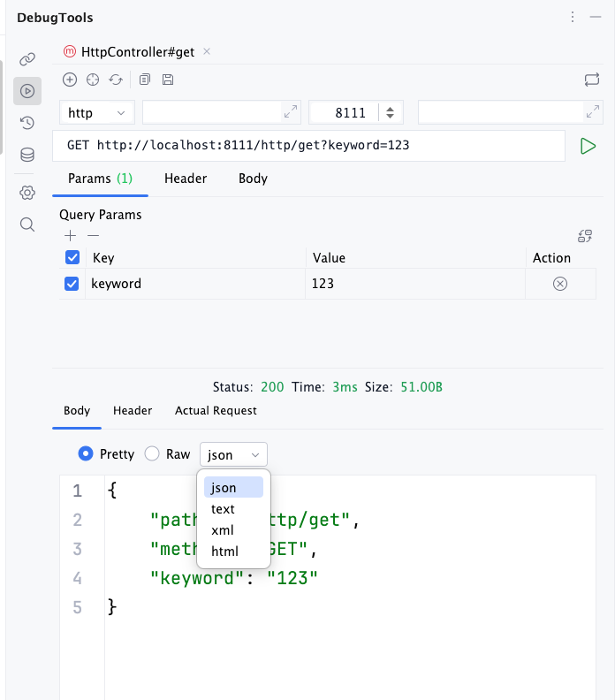Click the crosshair locate toolbar icon
Image resolution: width=615 pixels, height=700 pixels.
point(93,80)
